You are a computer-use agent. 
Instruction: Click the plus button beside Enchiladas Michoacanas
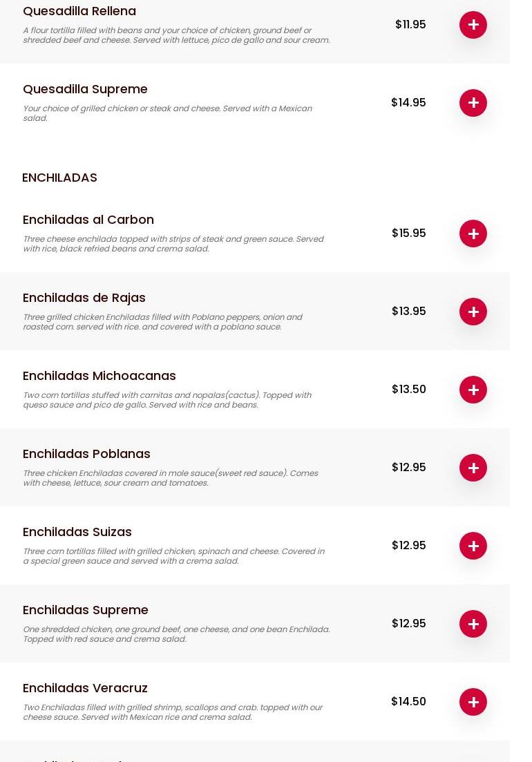pyautogui.click(x=473, y=390)
